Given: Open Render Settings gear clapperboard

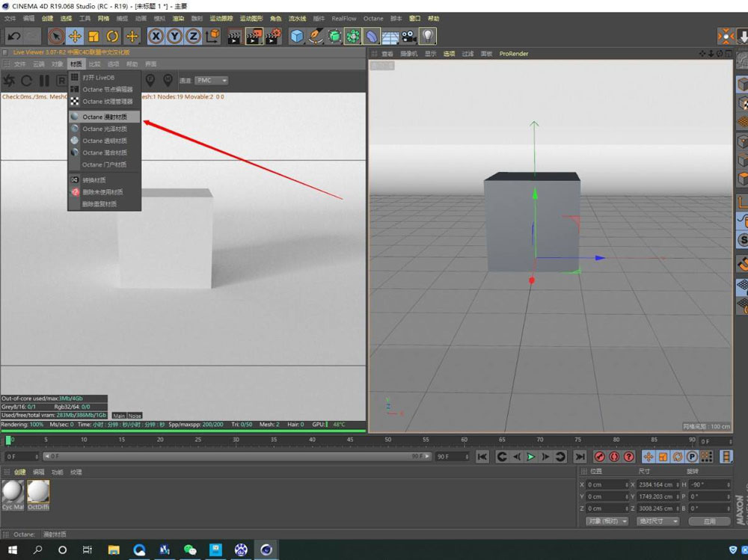Looking at the screenshot, I should [x=273, y=36].
